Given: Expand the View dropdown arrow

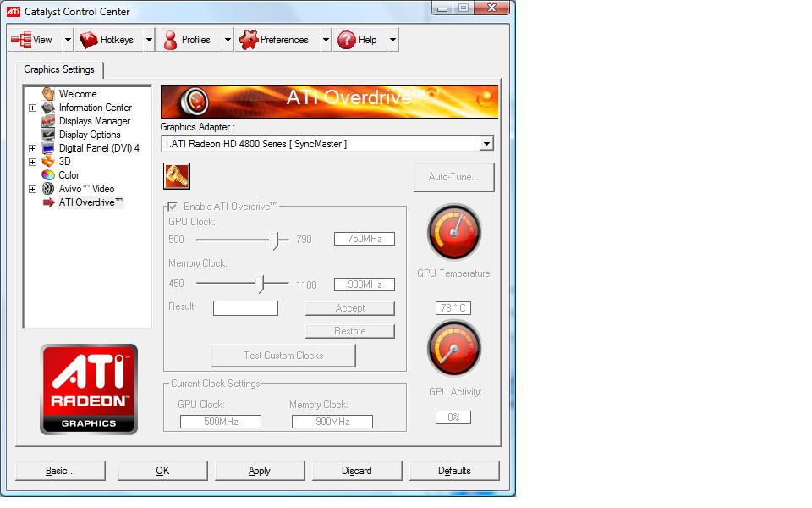Looking at the screenshot, I should pyautogui.click(x=68, y=40).
